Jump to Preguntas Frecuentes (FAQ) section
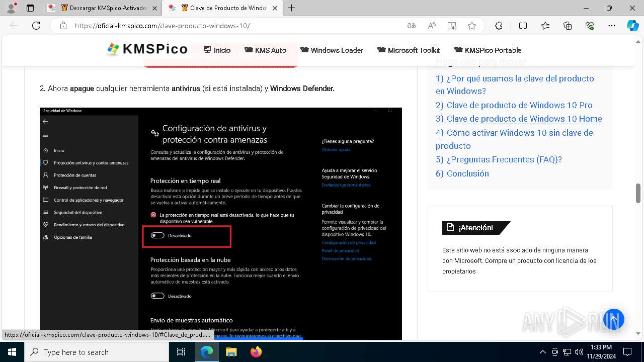 click(499, 159)
